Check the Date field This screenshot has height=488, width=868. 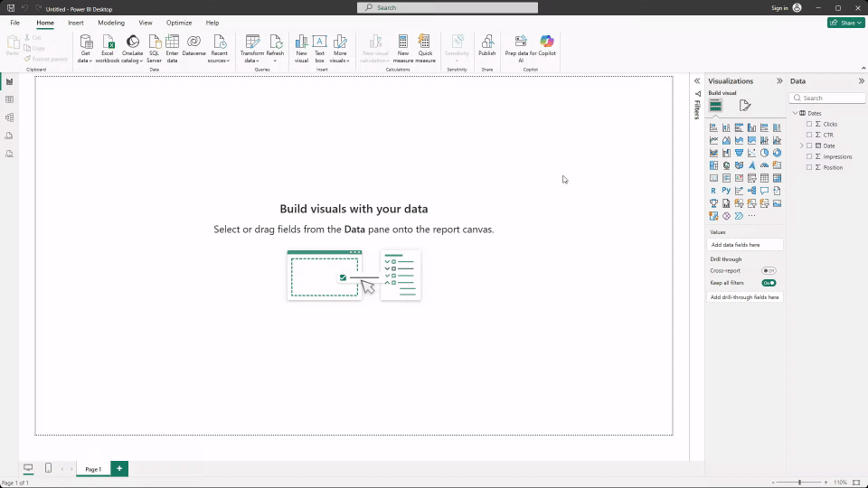(x=809, y=145)
